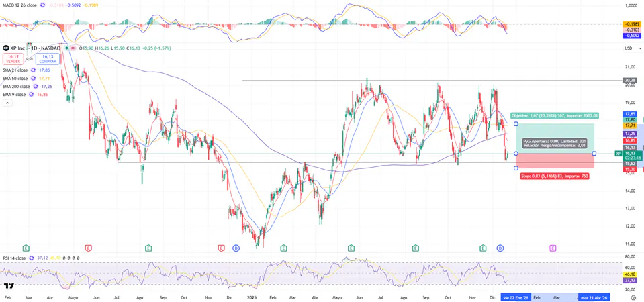The width and height of the screenshot is (644, 302).
Task: Click the green market status dot
Action: pos(66,48)
